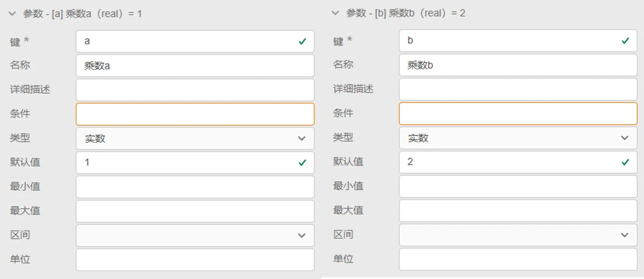
Task: Click the 键 field containing b
Action: point(518,41)
